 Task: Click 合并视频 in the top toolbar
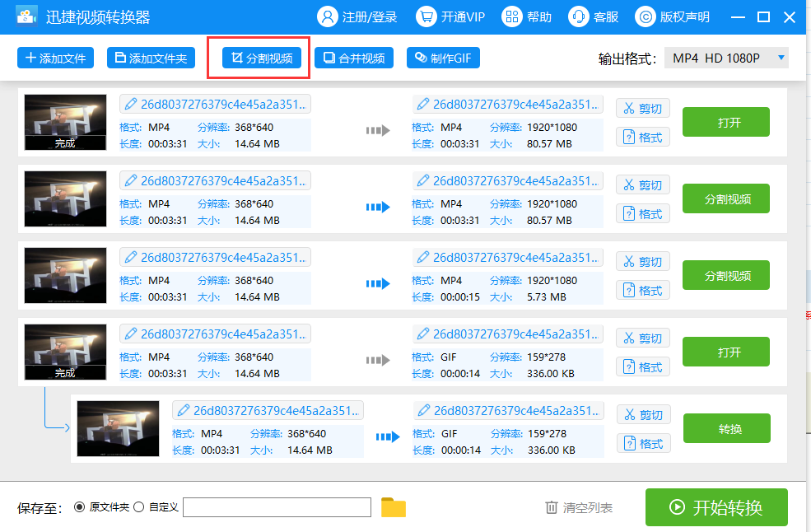pyautogui.click(x=354, y=58)
